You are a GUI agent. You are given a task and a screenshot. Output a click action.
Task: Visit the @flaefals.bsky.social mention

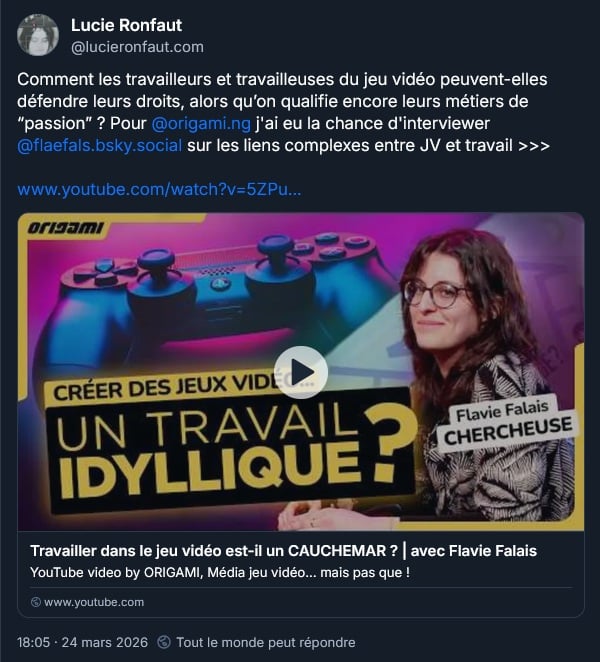100,145
